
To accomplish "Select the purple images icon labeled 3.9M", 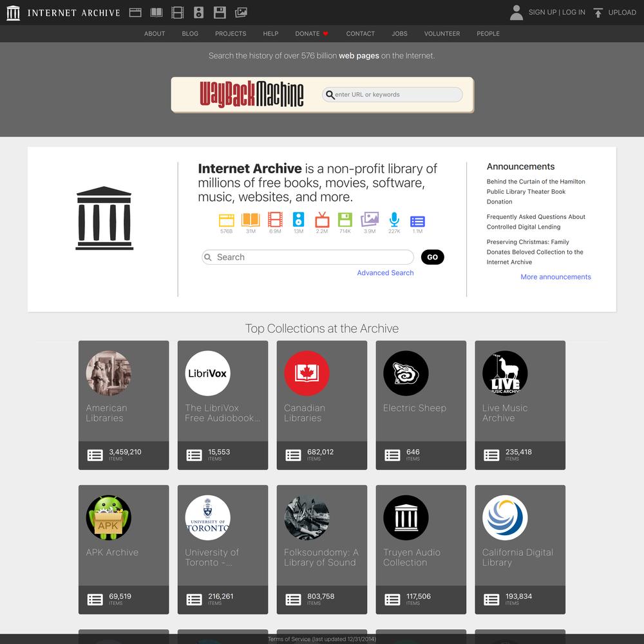I will pyautogui.click(x=370, y=220).
